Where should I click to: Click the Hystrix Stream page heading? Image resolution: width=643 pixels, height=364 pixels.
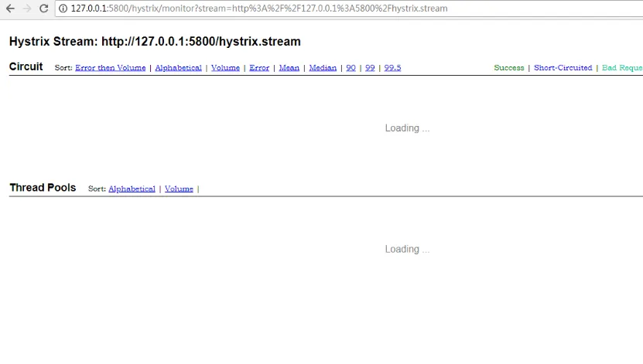point(155,42)
